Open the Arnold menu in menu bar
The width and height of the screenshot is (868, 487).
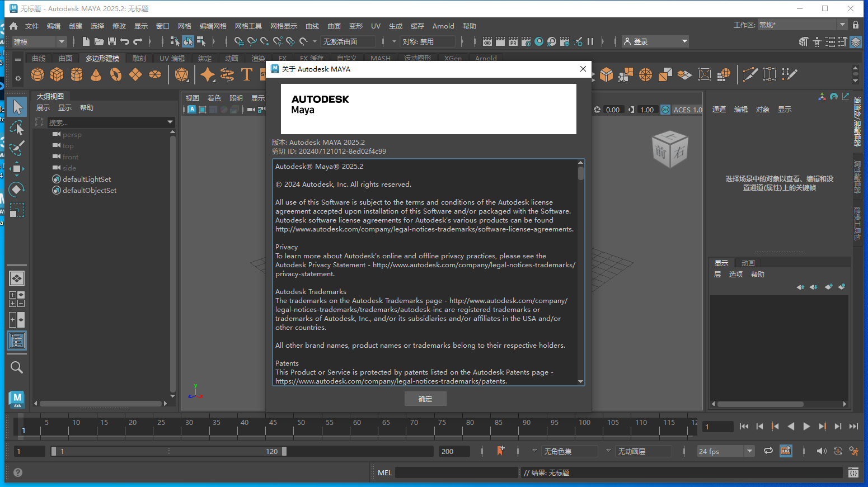point(443,26)
